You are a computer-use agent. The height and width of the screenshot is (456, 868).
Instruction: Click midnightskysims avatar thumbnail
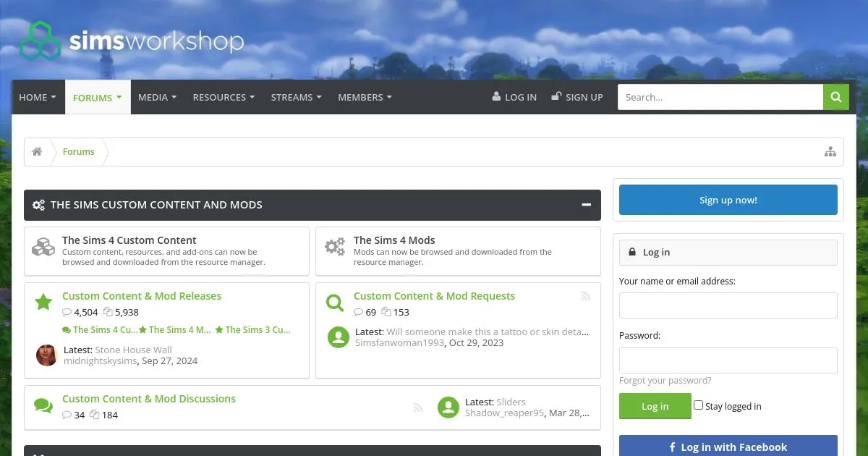[46, 355]
